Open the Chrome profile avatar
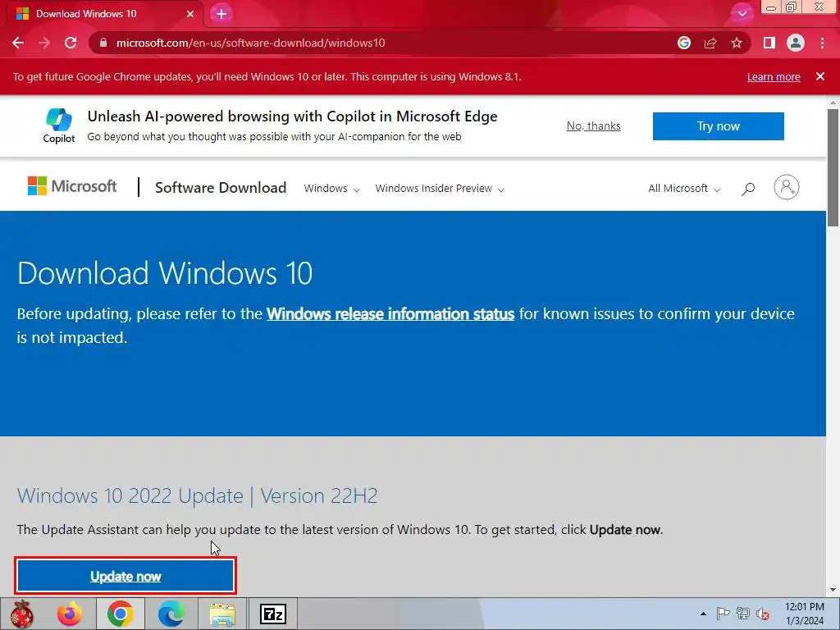This screenshot has height=630, width=840. (796, 43)
